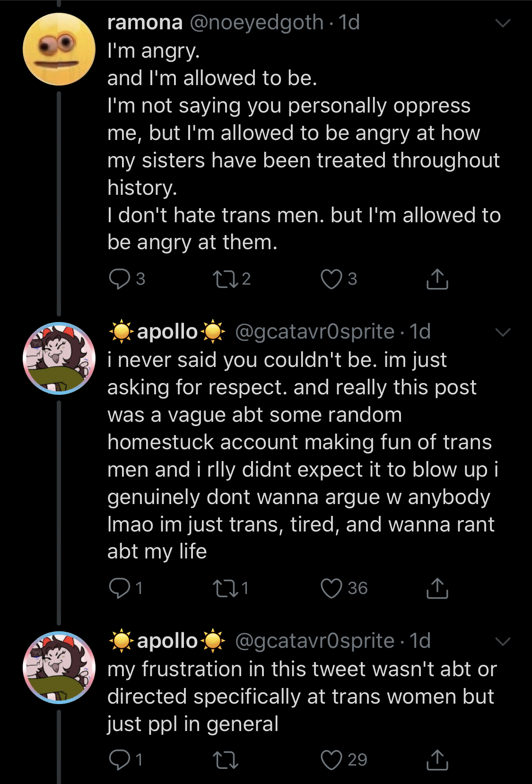View apollo's avatar on the last tweet
This screenshot has width=532, height=784.
[59, 667]
